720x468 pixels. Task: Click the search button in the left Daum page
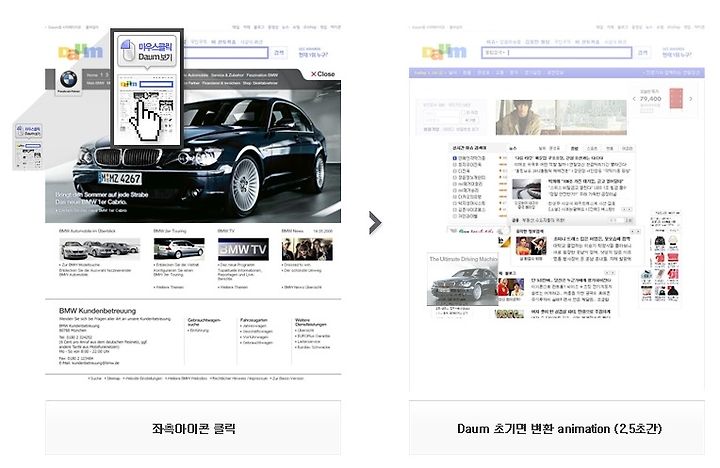[279, 53]
